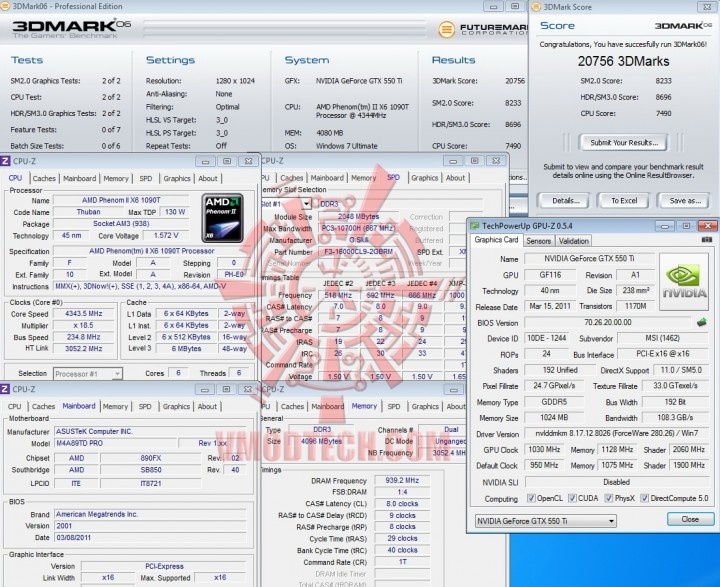
Task: Click the NVIDIA logo in GPU-Z
Action: pos(684,281)
